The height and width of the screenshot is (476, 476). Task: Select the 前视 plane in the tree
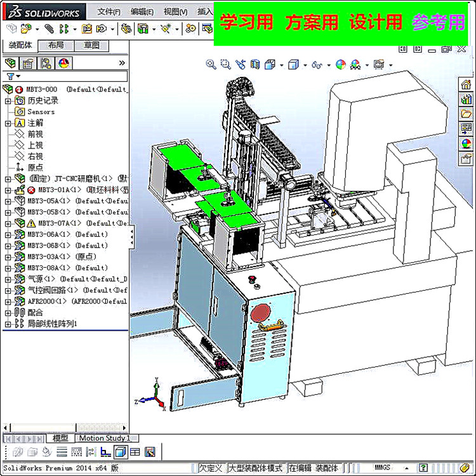click(x=35, y=134)
